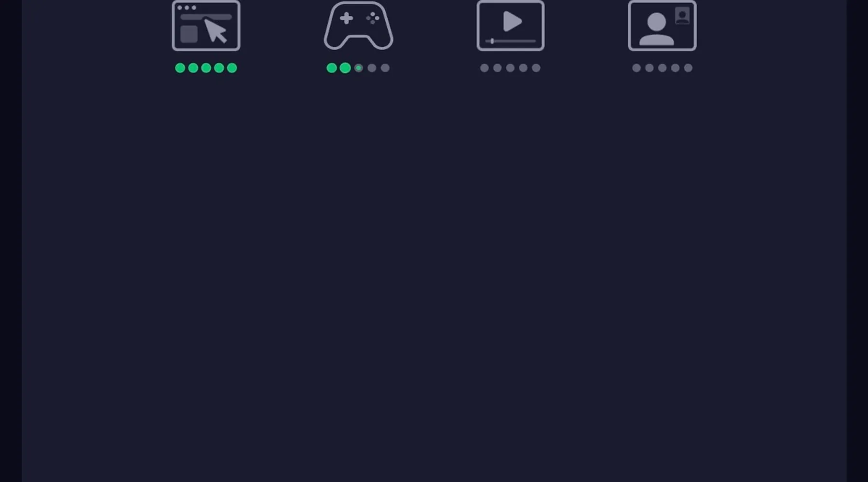Click fourth gray dot under video call icon
This screenshot has width=868, height=482.
point(675,68)
